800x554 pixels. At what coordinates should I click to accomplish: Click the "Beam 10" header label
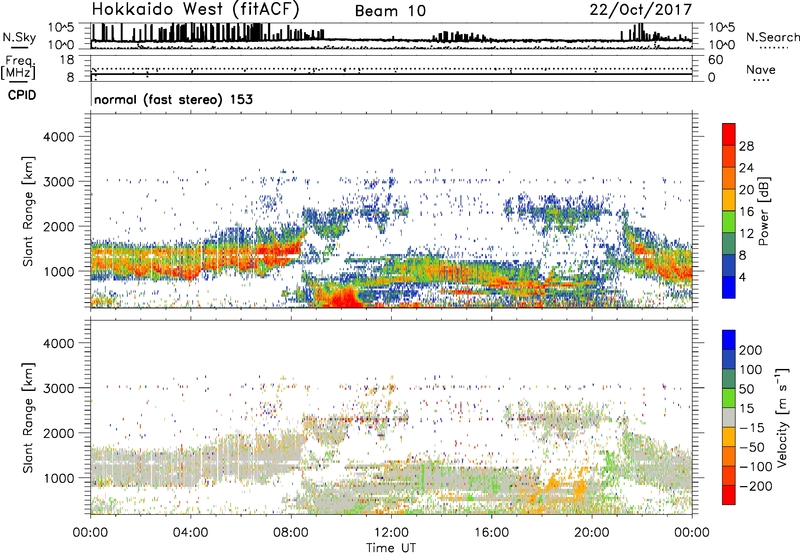click(x=390, y=11)
